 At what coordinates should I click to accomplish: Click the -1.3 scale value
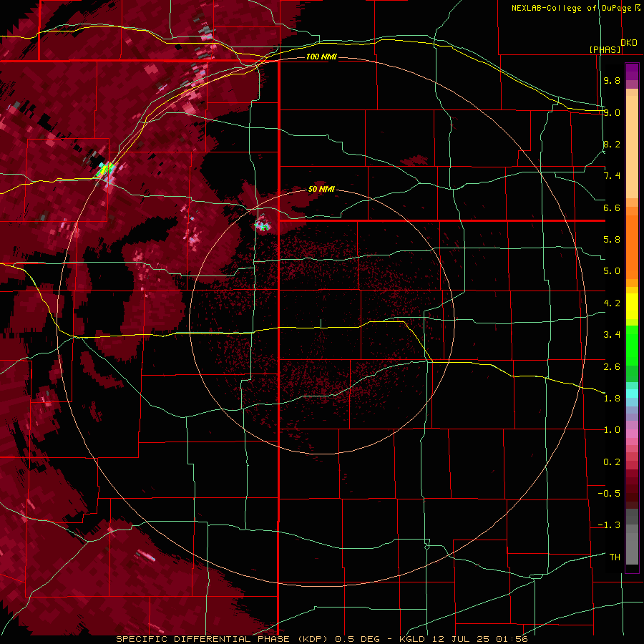coord(609,525)
